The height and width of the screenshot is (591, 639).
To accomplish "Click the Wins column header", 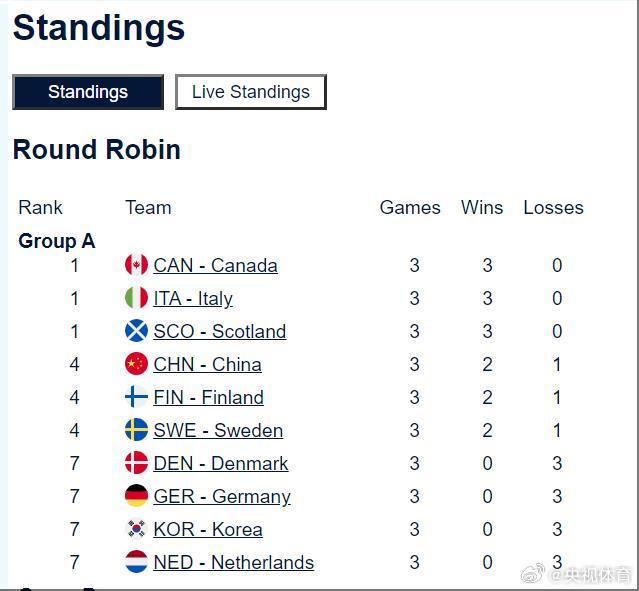I will pos(482,208).
